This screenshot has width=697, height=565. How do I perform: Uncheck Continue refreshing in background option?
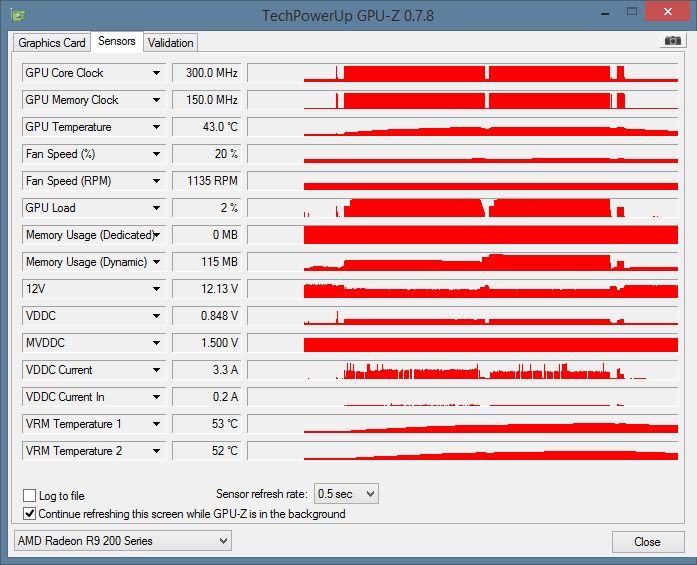click(29, 513)
